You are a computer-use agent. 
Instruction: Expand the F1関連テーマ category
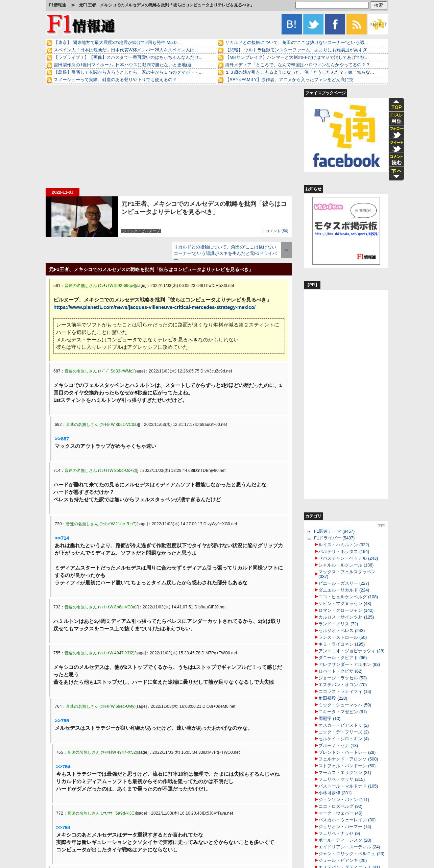pos(309,532)
